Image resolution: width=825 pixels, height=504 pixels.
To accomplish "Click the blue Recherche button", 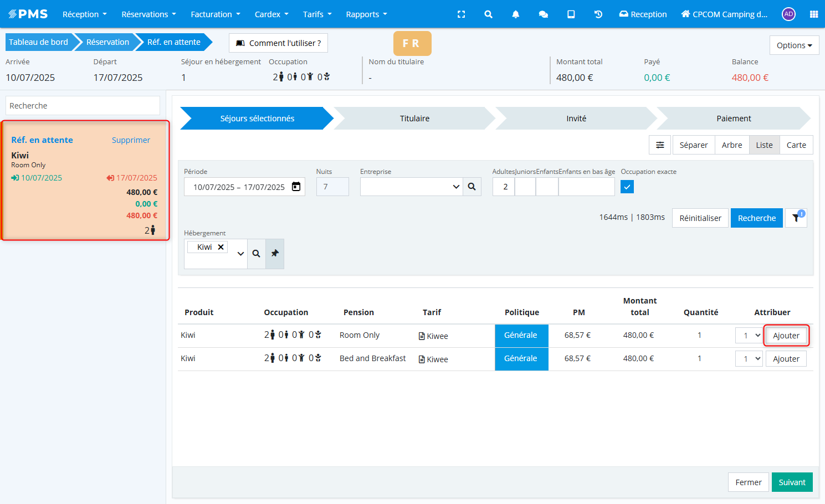I will (x=756, y=218).
